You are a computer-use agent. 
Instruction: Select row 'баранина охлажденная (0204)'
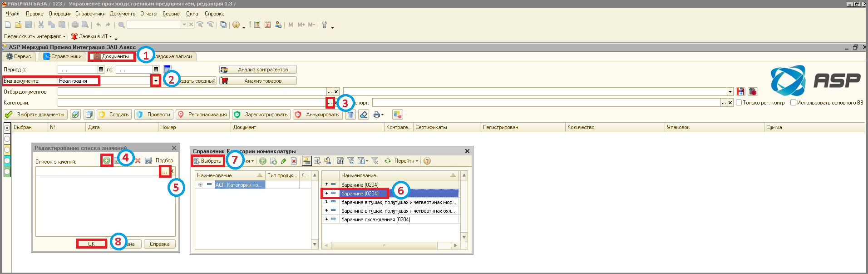[x=390, y=219]
